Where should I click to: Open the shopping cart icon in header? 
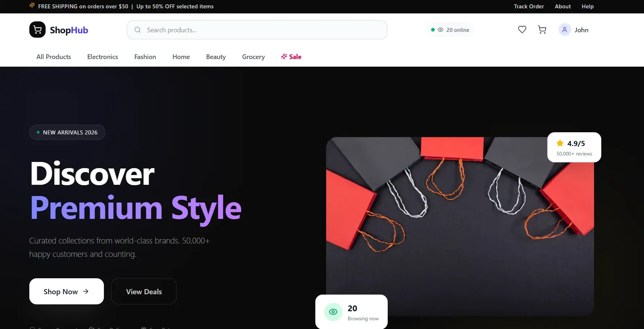(542, 30)
